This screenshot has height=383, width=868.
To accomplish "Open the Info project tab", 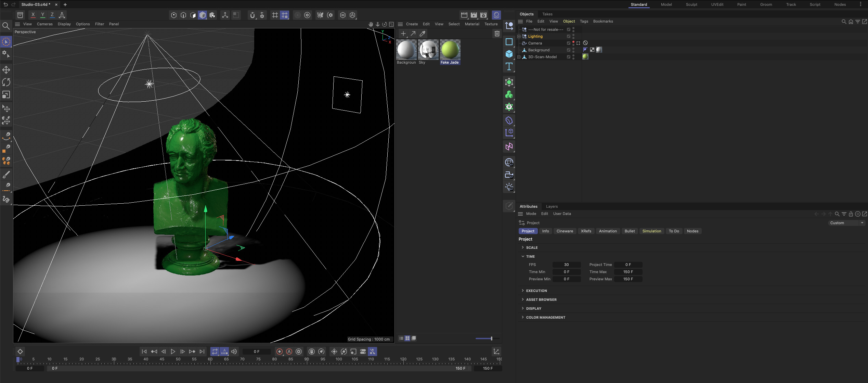I will [545, 231].
